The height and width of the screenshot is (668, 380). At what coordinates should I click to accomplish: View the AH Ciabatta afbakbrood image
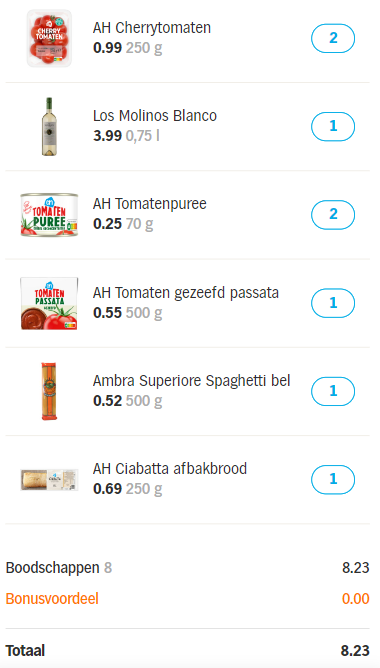point(49,480)
